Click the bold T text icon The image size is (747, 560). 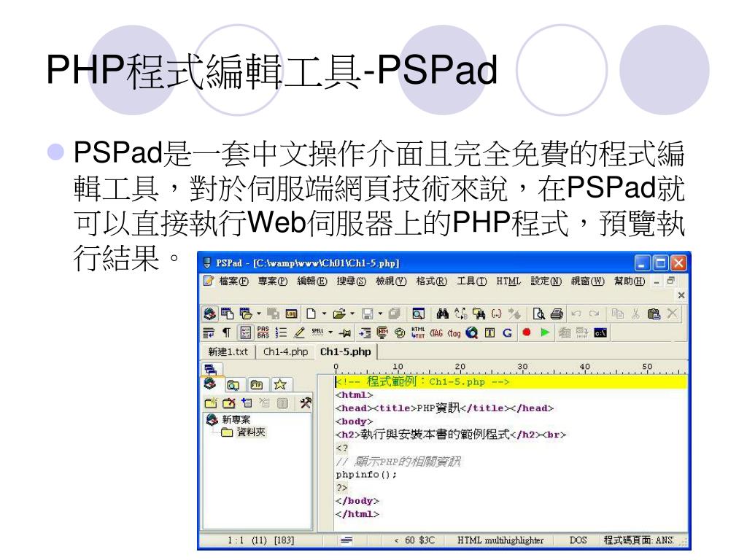489,332
